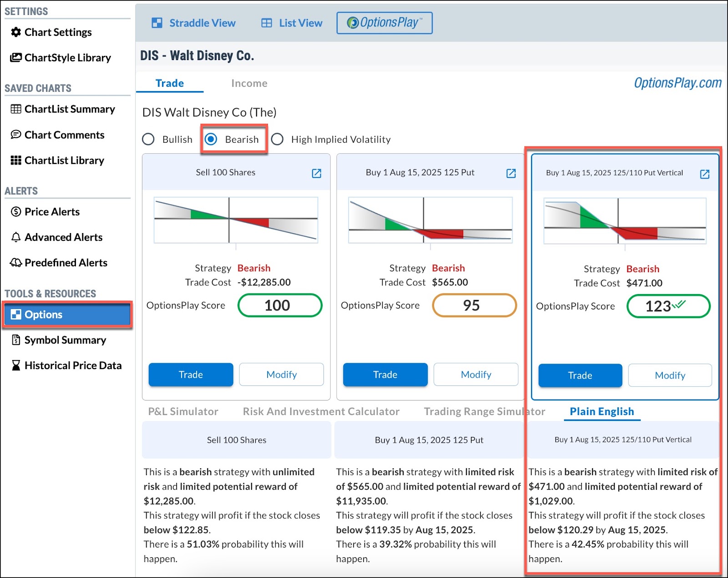The height and width of the screenshot is (578, 728).
Task: Click the 125 Put payoff chart
Action: pyautogui.click(x=430, y=220)
